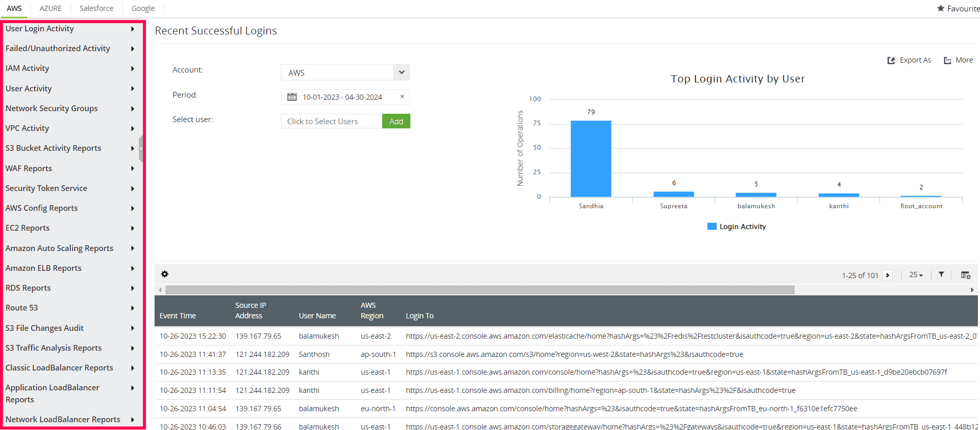Viewport: 980px width, 430px height.
Task: Open rows-per-page 25 dropdown
Action: 916,274
